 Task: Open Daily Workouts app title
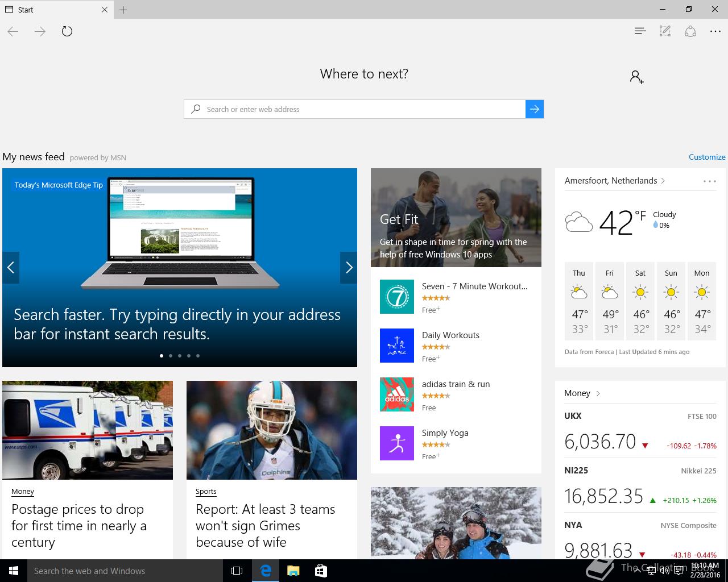pyautogui.click(x=450, y=335)
